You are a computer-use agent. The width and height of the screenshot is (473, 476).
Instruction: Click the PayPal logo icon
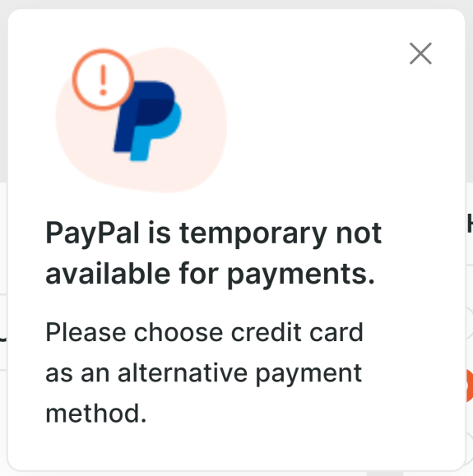pyautogui.click(x=148, y=121)
